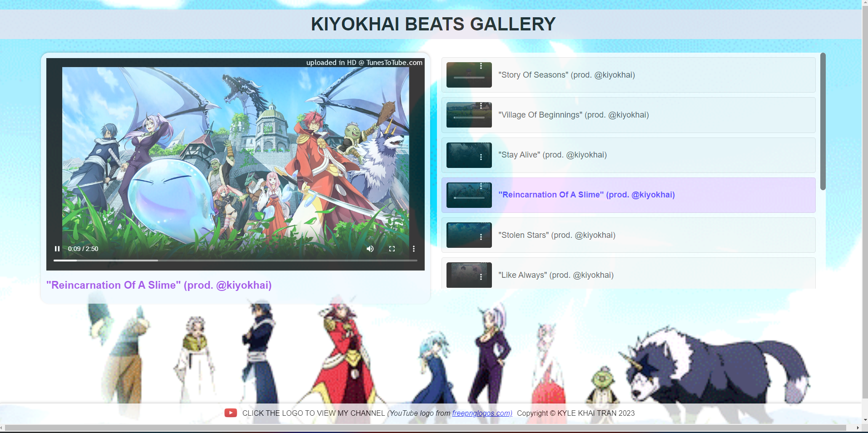Click Stolen Stars thumbnail
868x433 pixels.
469,235
